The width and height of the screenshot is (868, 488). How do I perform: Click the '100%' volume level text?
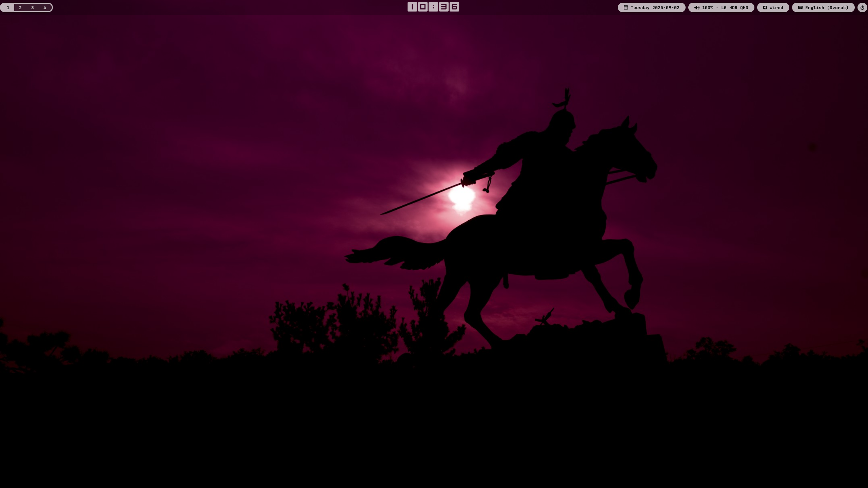(x=707, y=7)
